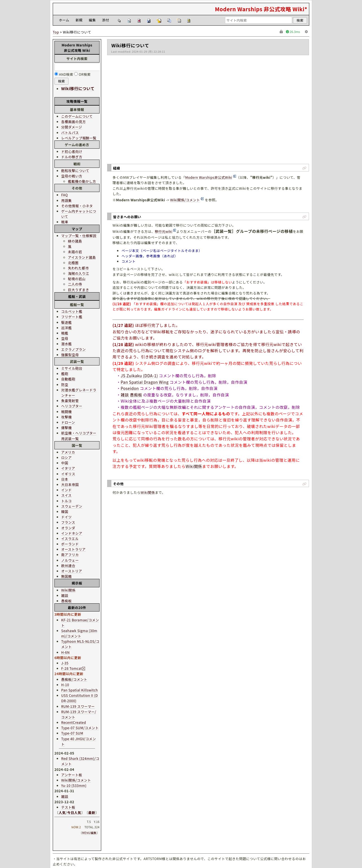The width and height of the screenshot is (362, 868).
Task: Open 愚痴板 board link in 掲示板 section
Action: click(66, 601)
